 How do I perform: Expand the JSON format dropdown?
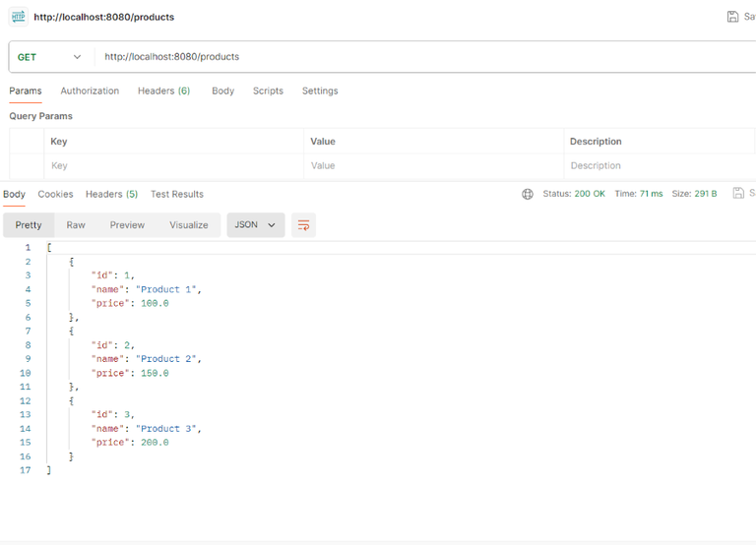pyautogui.click(x=255, y=225)
